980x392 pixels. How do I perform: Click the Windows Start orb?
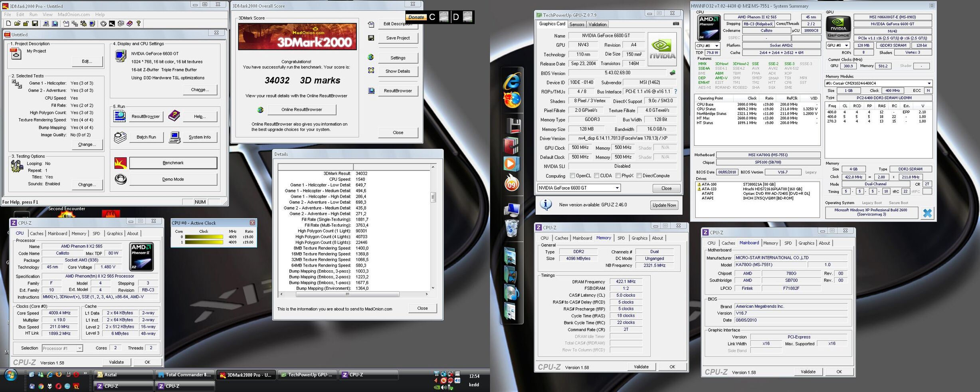10,375
